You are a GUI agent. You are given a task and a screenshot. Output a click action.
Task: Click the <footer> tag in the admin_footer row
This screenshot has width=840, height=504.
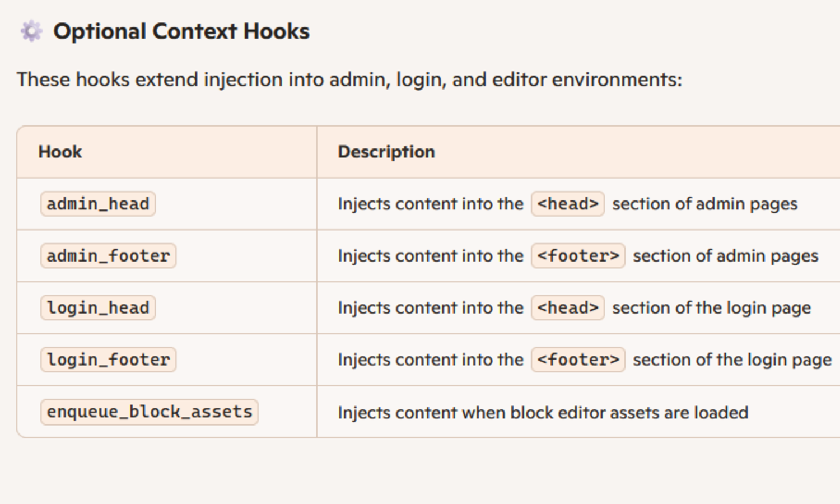point(578,256)
